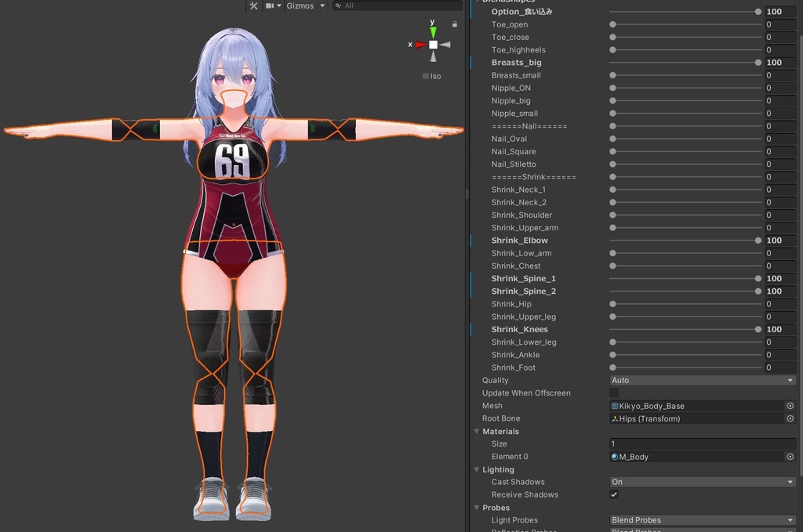The width and height of the screenshot is (803, 532).
Task: Click the Shrink_Elbow slider handle
Action: (758, 241)
